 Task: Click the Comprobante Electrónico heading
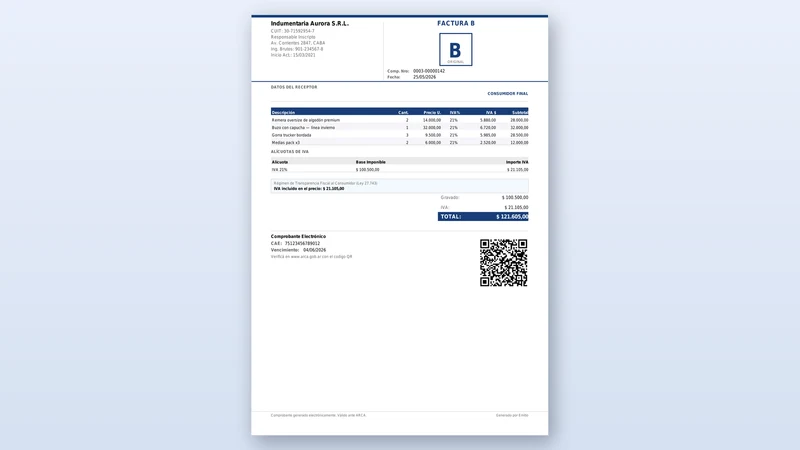tap(298, 237)
